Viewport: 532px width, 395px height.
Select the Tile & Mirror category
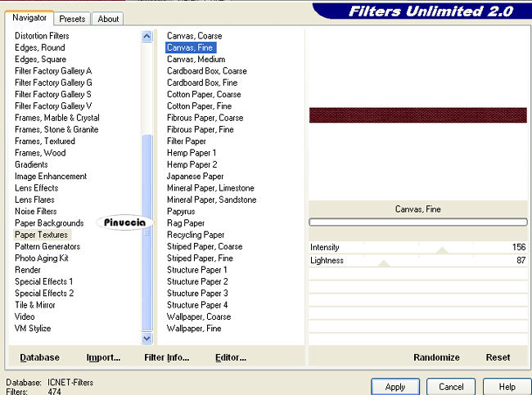34,305
